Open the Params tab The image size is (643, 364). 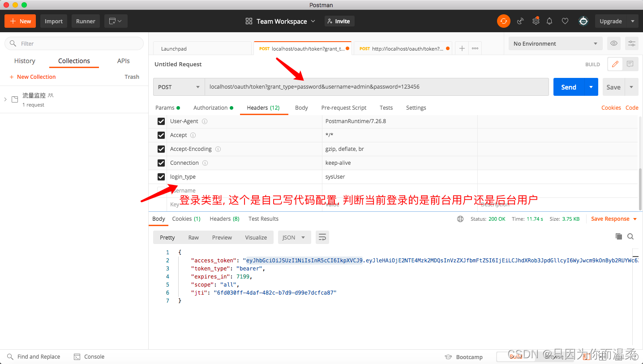(167, 108)
